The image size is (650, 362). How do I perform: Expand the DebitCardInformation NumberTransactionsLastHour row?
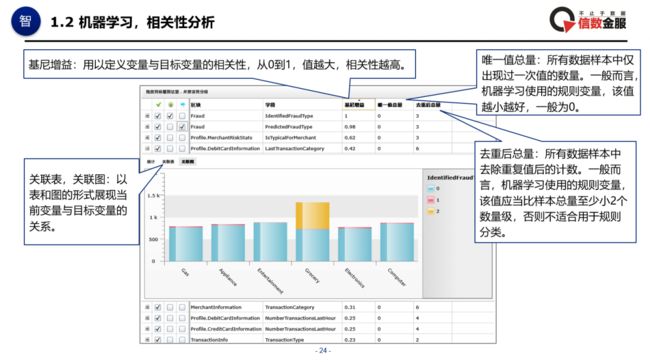coord(147,318)
